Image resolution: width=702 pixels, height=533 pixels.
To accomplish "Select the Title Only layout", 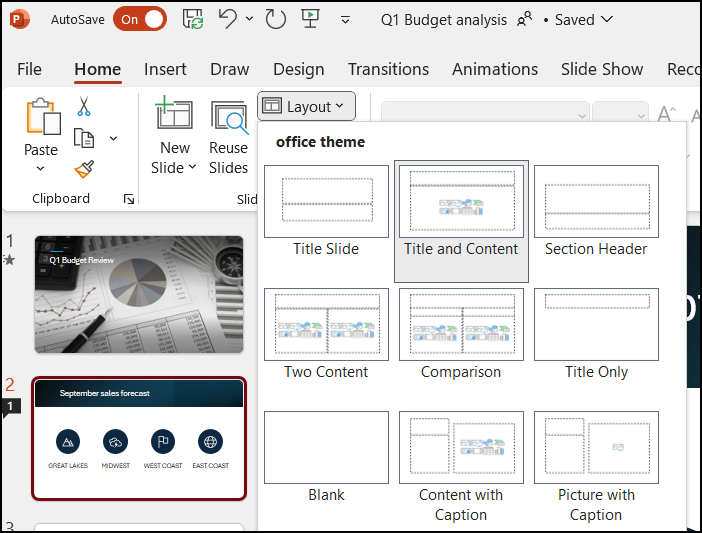I will point(596,326).
